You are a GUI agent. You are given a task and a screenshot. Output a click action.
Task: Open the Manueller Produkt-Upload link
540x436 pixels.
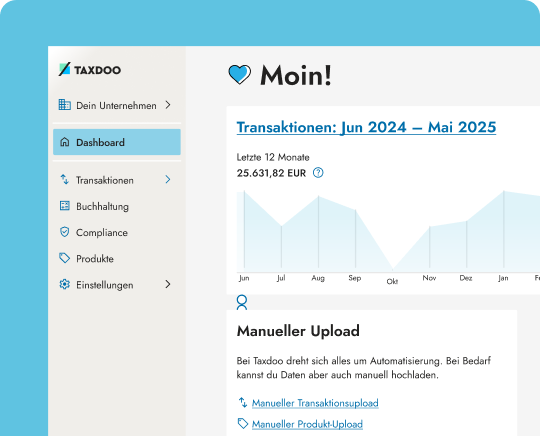coord(307,424)
